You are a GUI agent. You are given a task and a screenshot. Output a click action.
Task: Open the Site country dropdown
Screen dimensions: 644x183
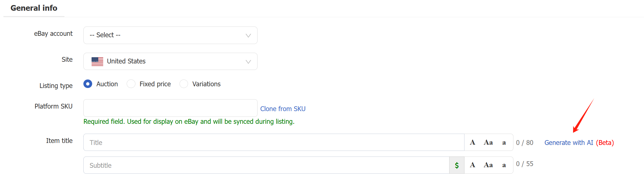point(170,61)
